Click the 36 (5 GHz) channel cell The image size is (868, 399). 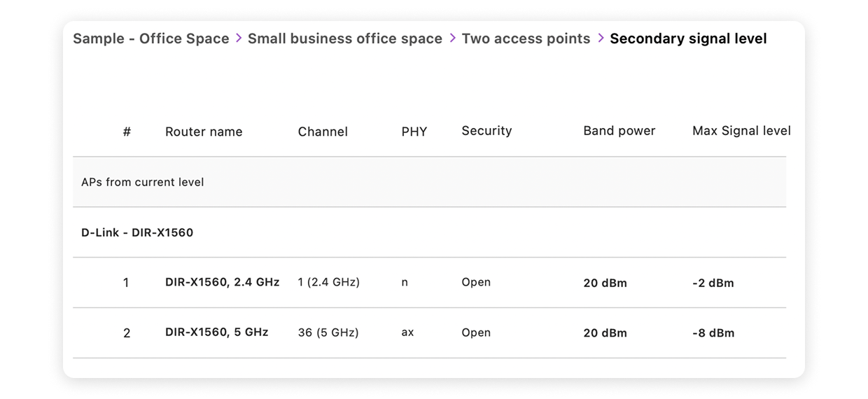click(x=328, y=332)
